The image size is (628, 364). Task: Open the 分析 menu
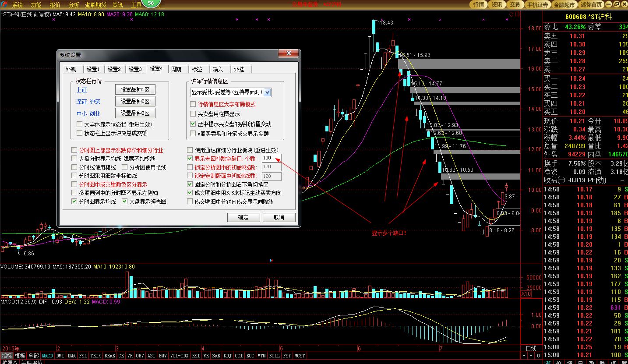(74, 5)
